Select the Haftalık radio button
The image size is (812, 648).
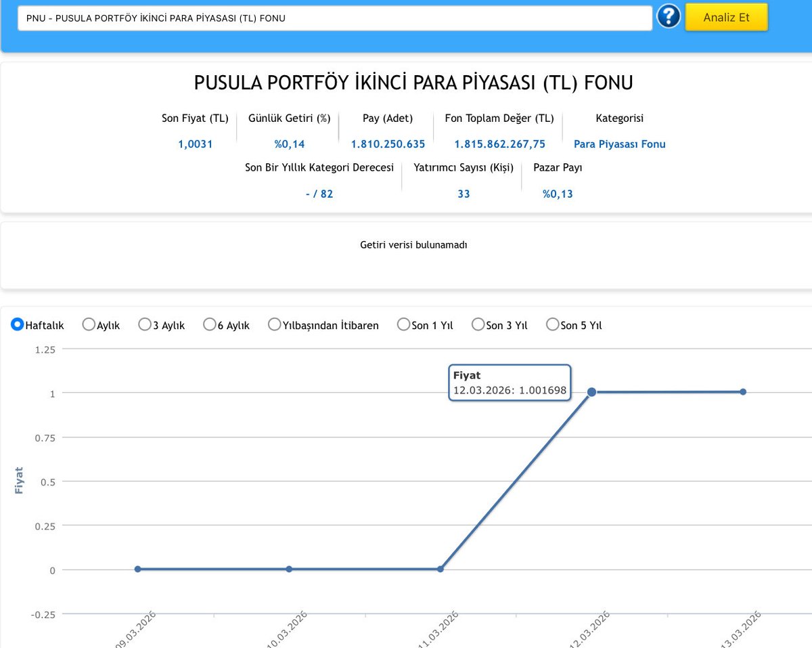point(18,324)
